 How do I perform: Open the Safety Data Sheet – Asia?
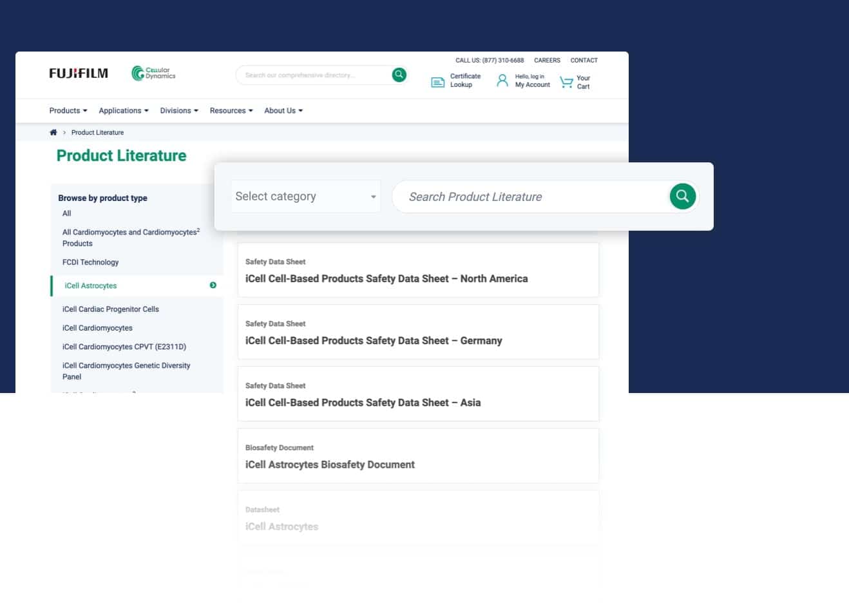point(418,394)
